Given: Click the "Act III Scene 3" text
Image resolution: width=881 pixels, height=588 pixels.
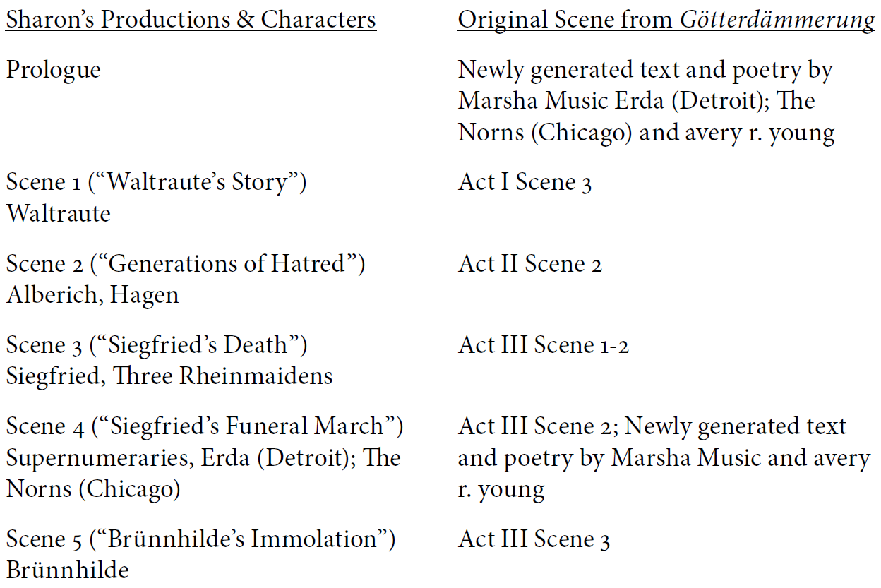Looking at the screenshot, I should click(x=534, y=540).
